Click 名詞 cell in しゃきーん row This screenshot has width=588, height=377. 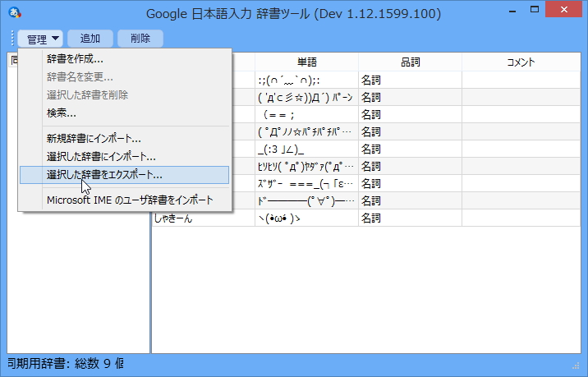pyautogui.click(x=411, y=218)
